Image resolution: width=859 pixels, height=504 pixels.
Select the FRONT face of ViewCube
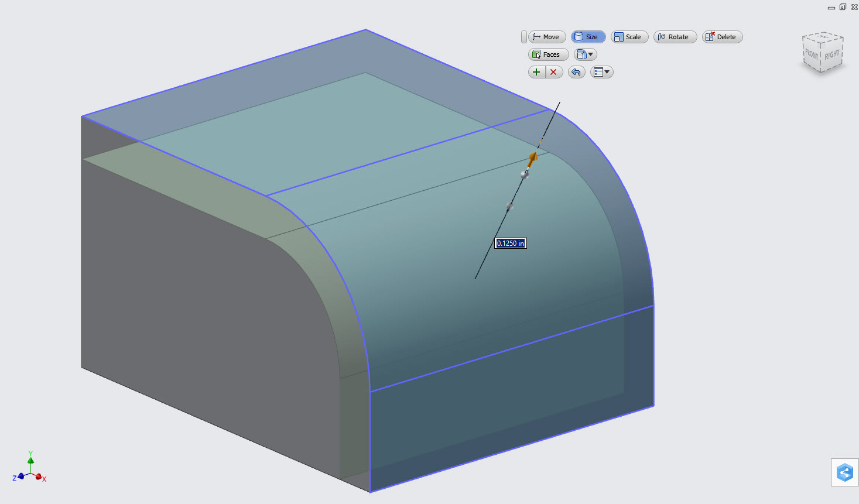(x=812, y=53)
